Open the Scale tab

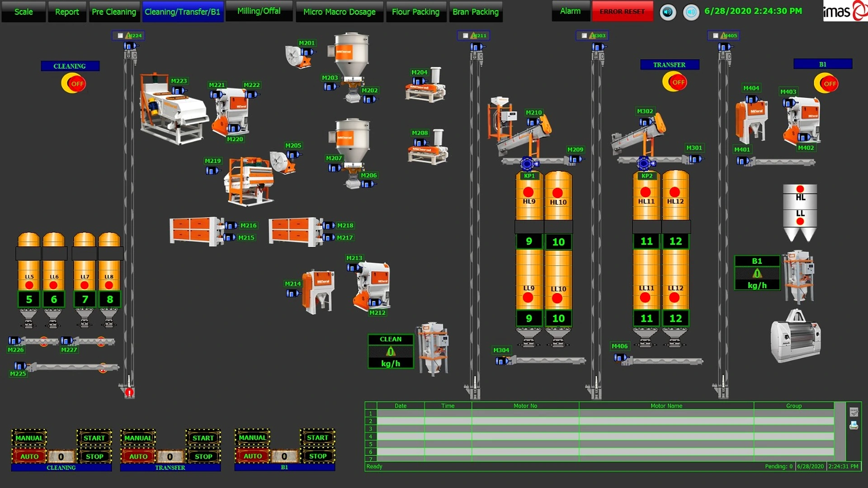tap(24, 12)
